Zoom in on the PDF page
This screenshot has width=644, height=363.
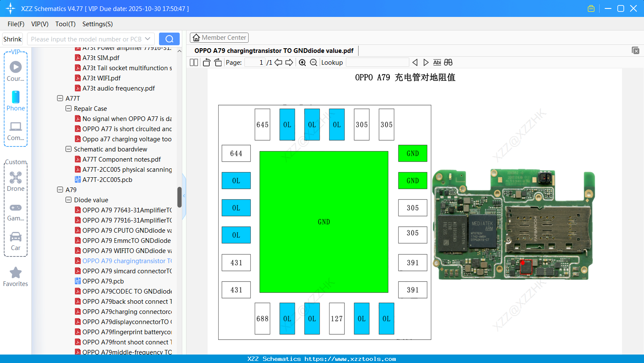pyautogui.click(x=302, y=62)
